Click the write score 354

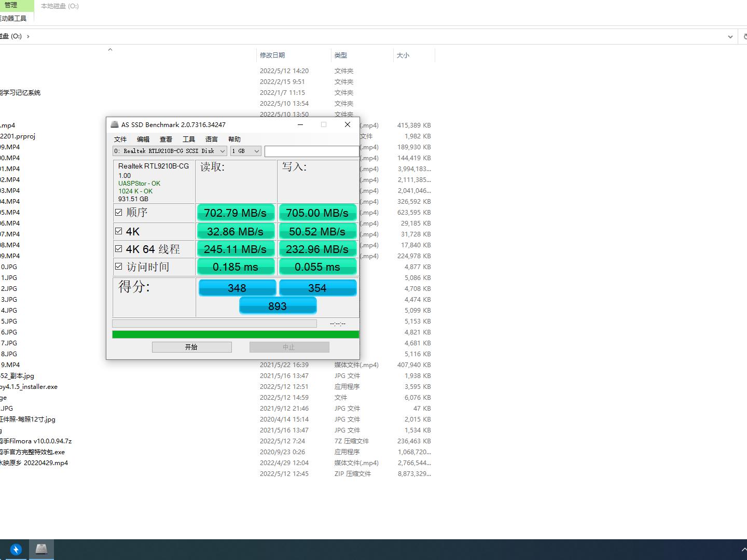(x=317, y=288)
